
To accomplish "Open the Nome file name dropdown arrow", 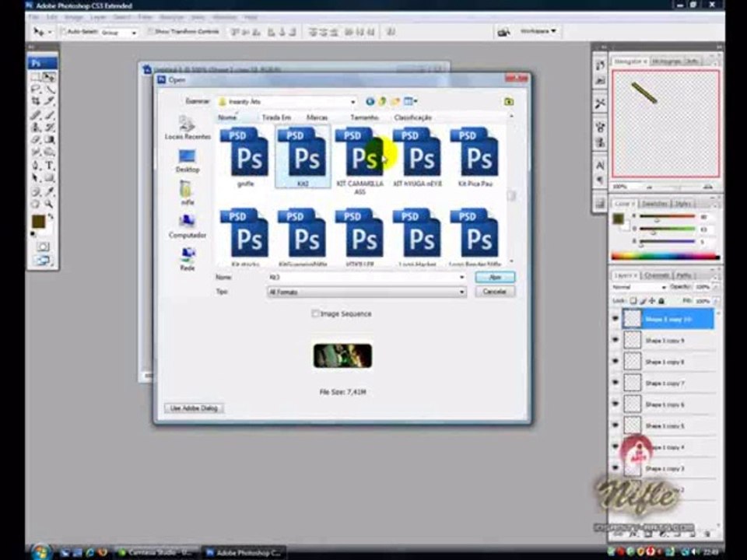I will 461,277.
